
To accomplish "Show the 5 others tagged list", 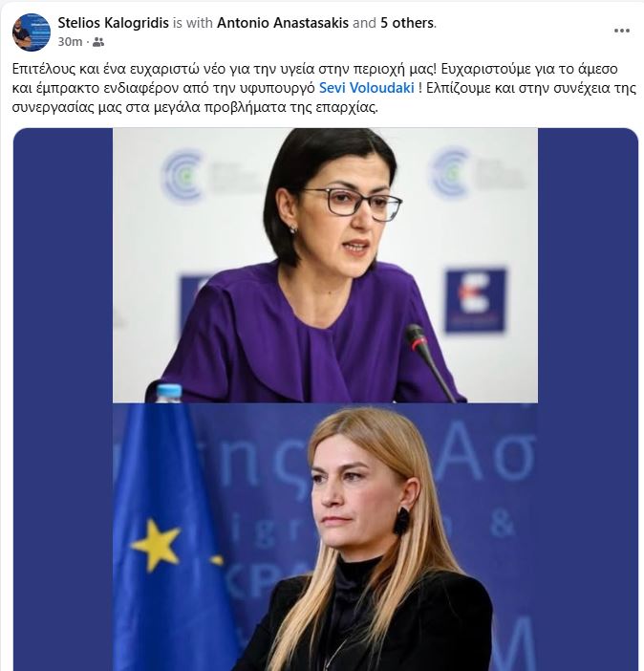I will point(407,23).
